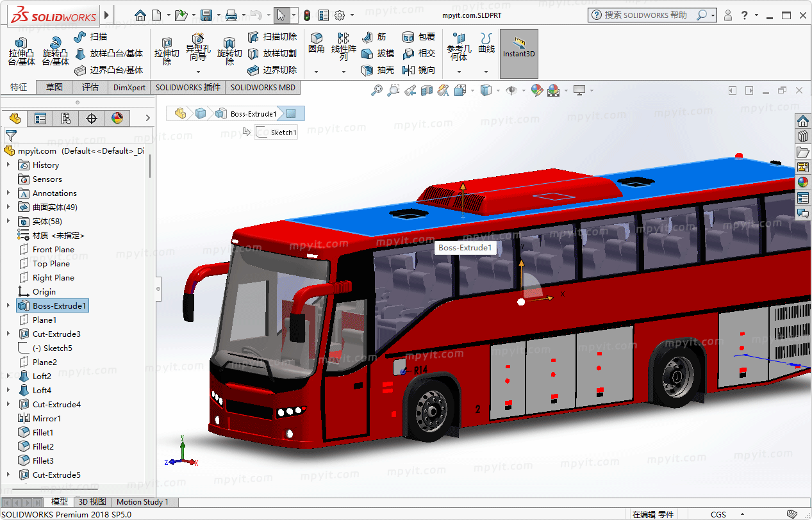The width and height of the screenshot is (812, 520).
Task: Open the ConfigurationManager panel tab
Action: click(66, 118)
